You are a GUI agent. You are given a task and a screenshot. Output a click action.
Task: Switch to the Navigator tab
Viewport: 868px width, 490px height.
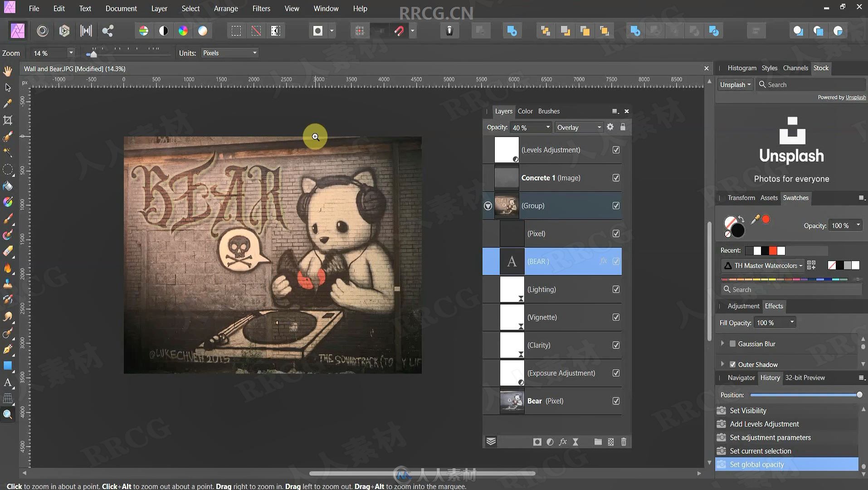coord(741,377)
